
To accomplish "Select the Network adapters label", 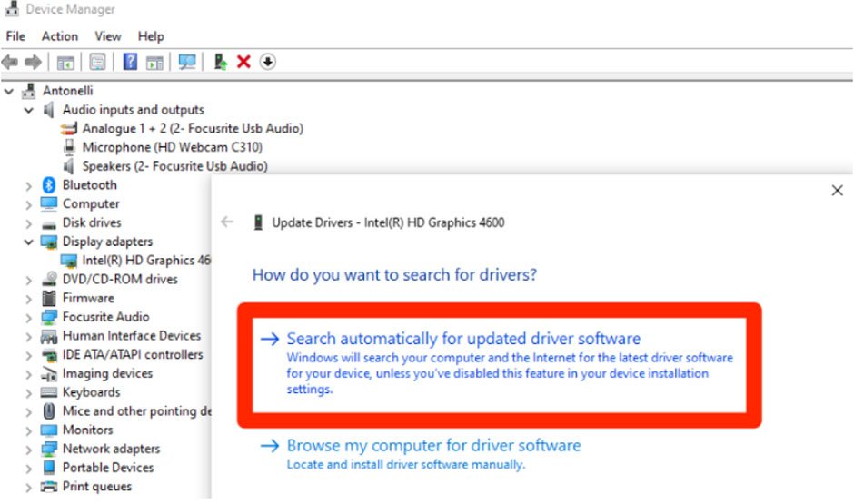I will click(111, 449).
